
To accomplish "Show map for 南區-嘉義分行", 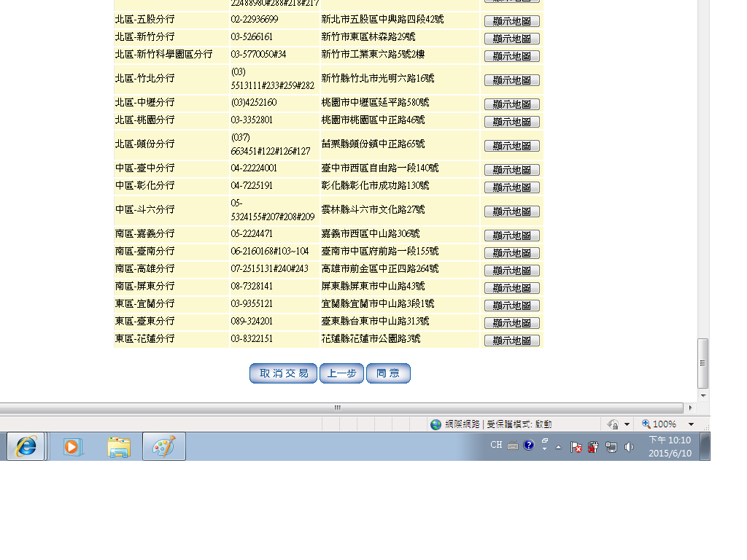I will click(511, 236).
